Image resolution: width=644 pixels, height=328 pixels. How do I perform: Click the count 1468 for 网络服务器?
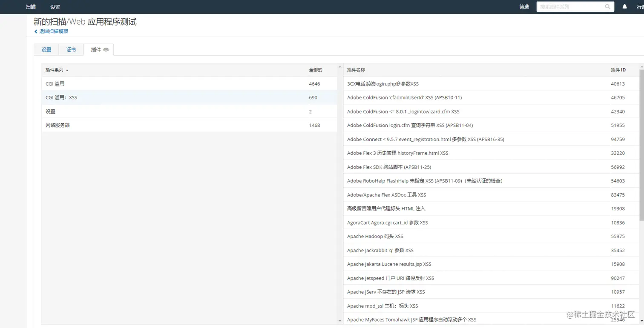pyautogui.click(x=314, y=125)
